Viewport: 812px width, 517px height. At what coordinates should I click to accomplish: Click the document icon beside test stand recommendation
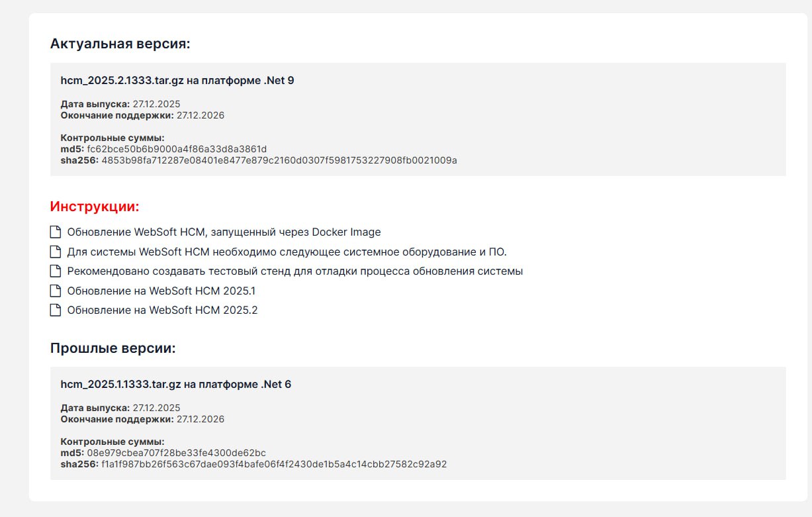pos(56,271)
